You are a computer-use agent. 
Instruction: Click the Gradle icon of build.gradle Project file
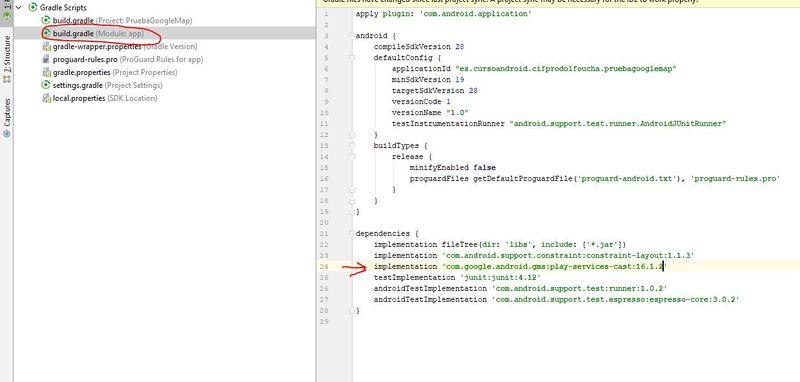[x=47, y=20]
